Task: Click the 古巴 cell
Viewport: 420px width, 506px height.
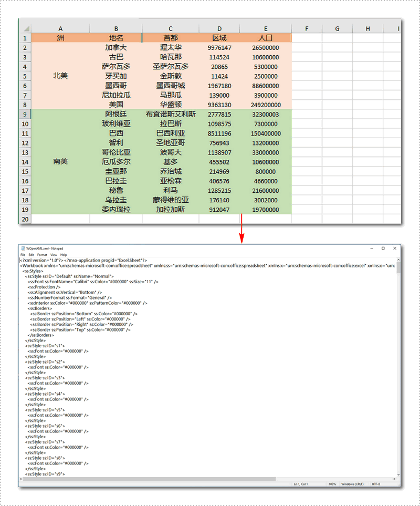Action: (116, 57)
